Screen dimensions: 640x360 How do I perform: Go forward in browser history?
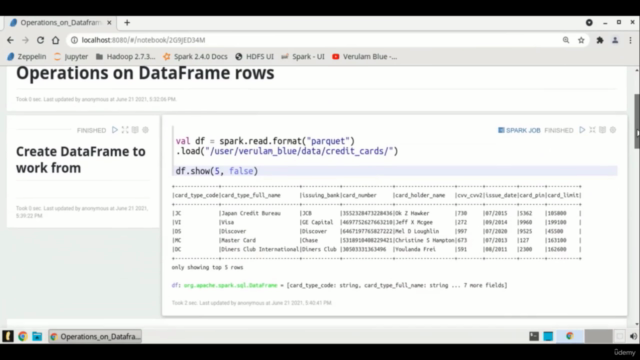(25, 40)
